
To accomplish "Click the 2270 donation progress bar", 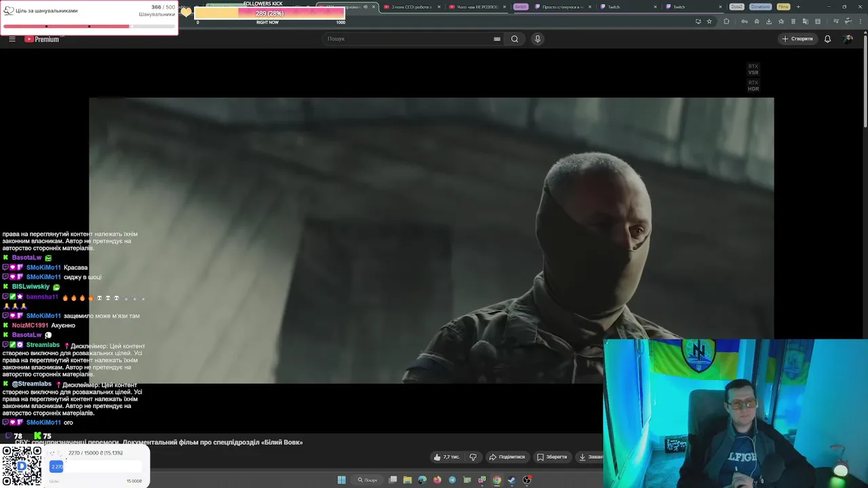I will (95, 466).
